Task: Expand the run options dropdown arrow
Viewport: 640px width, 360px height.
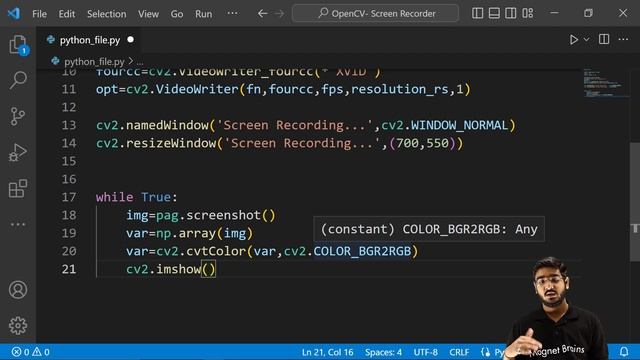Action: (x=586, y=40)
